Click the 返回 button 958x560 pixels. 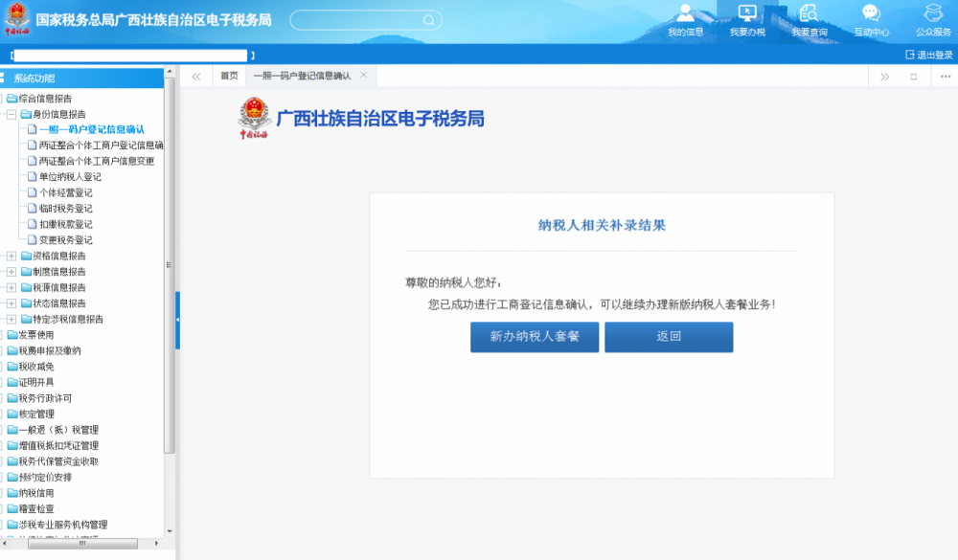click(668, 337)
